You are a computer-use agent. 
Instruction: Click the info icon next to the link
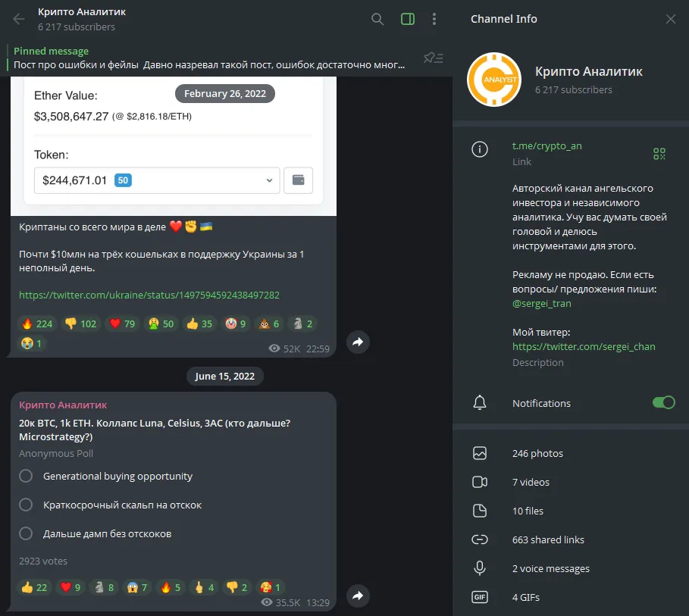479,149
